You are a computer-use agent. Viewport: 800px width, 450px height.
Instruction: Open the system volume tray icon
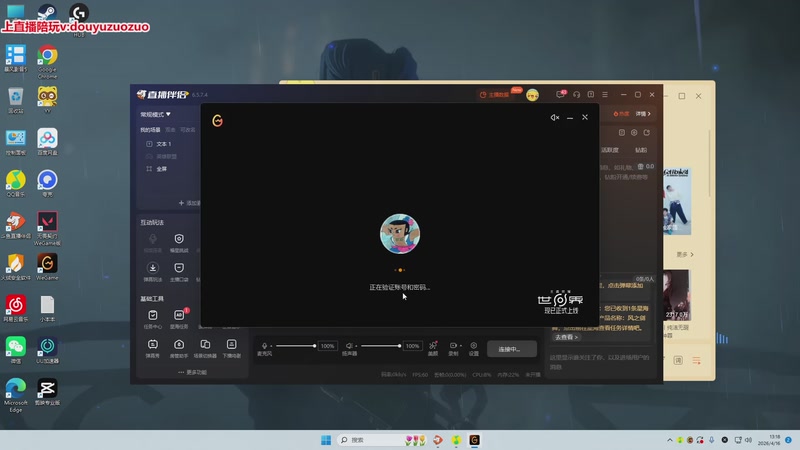pos(748,440)
